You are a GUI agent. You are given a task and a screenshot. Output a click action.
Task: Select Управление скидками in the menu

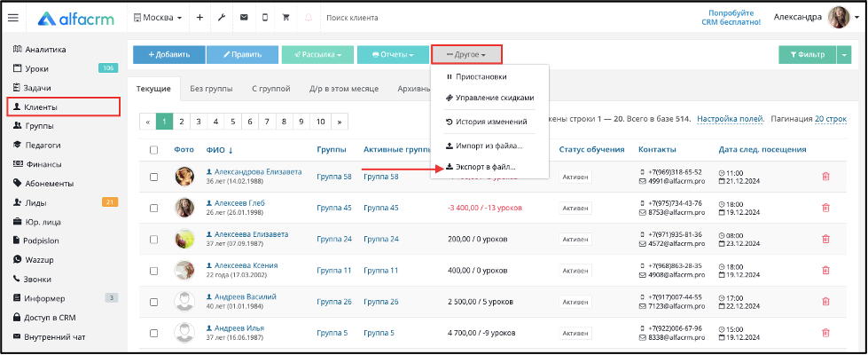coord(489,98)
